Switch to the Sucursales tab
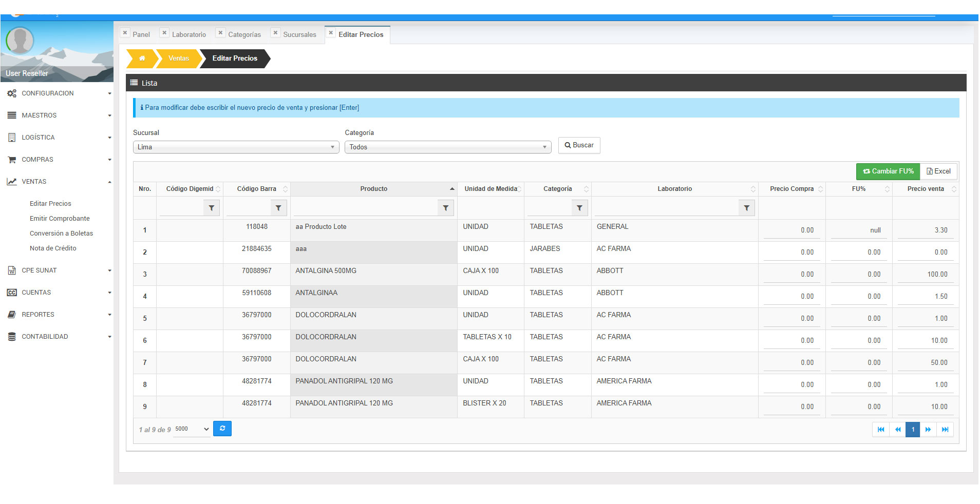980x504 pixels. pyautogui.click(x=300, y=35)
